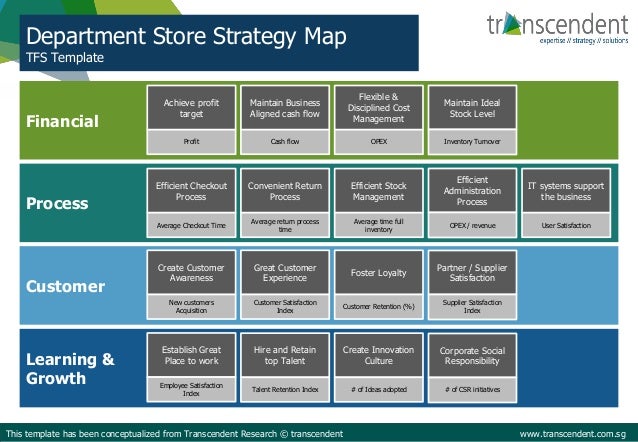Open the www.transcendent.com.sg link

(x=572, y=434)
